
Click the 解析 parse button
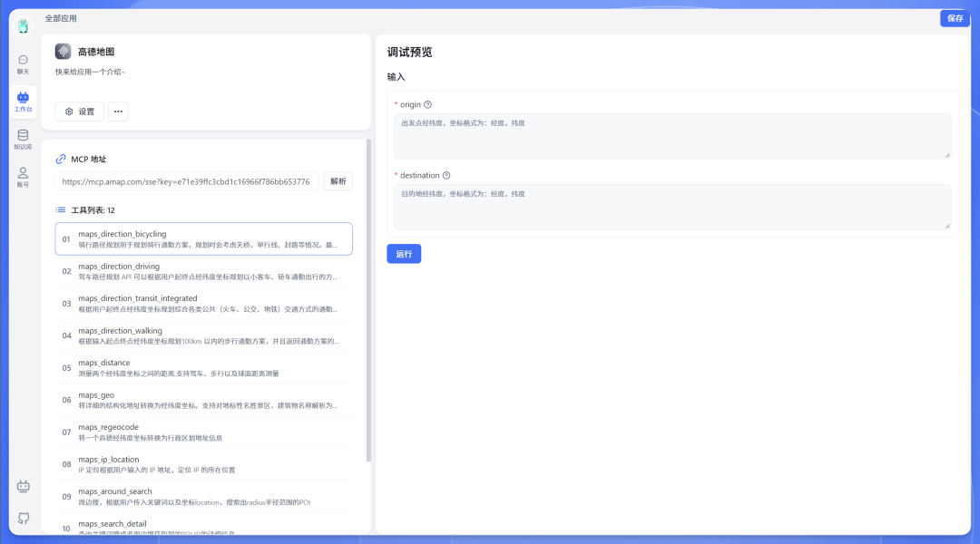[338, 181]
